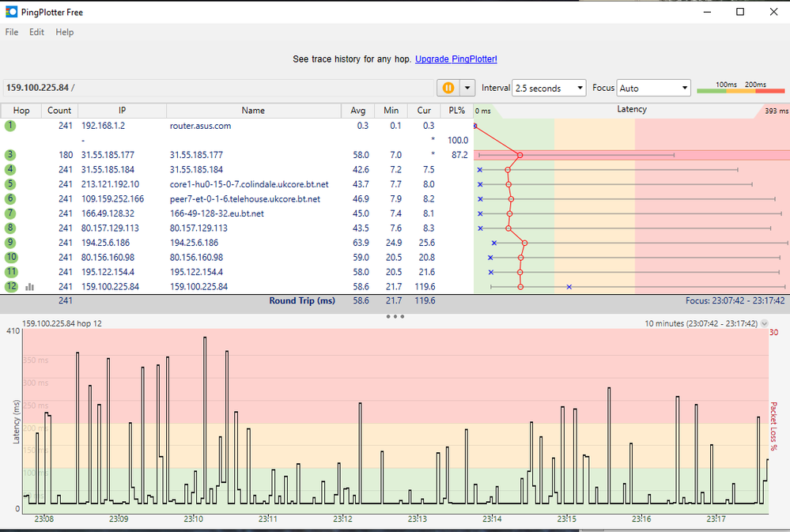
Task: Click the hop 1 green circle icon
Action: pos(10,126)
